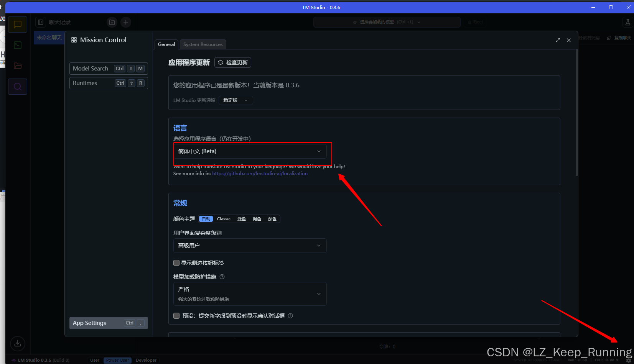Switch to User mode in status bar
This screenshot has width=634, height=364.
coord(95,360)
